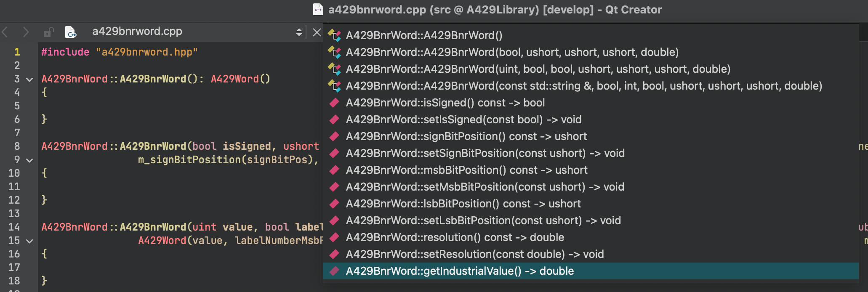Select setMsbBitPosition(const ushort) -> void
Image resolution: width=868 pixels, height=292 pixels.
pos(485,187)
